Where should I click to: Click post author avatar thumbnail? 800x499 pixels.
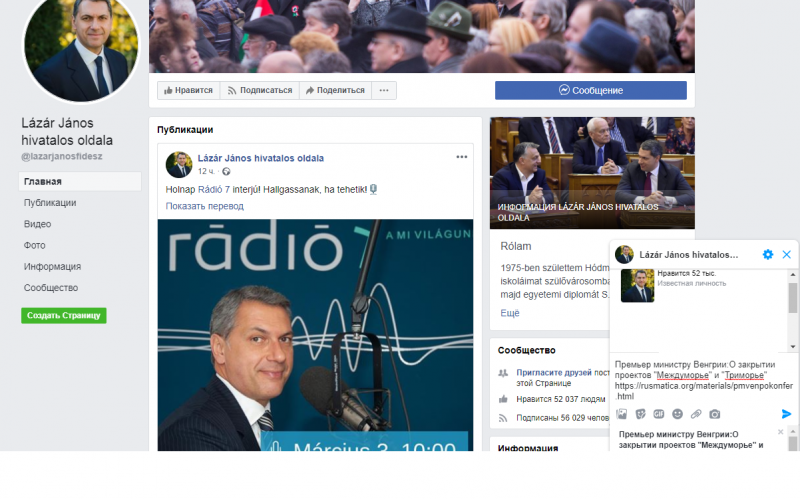point(179,164)
